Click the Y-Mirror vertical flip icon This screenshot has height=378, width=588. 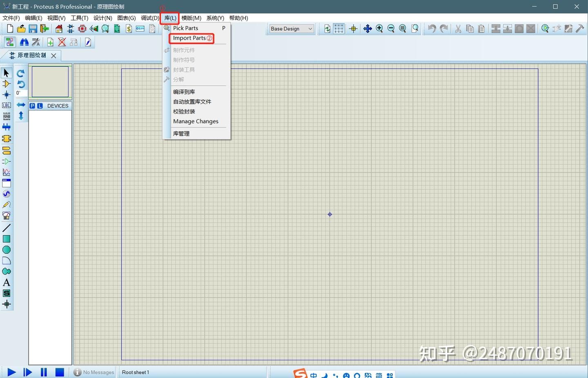pos(21,116)
